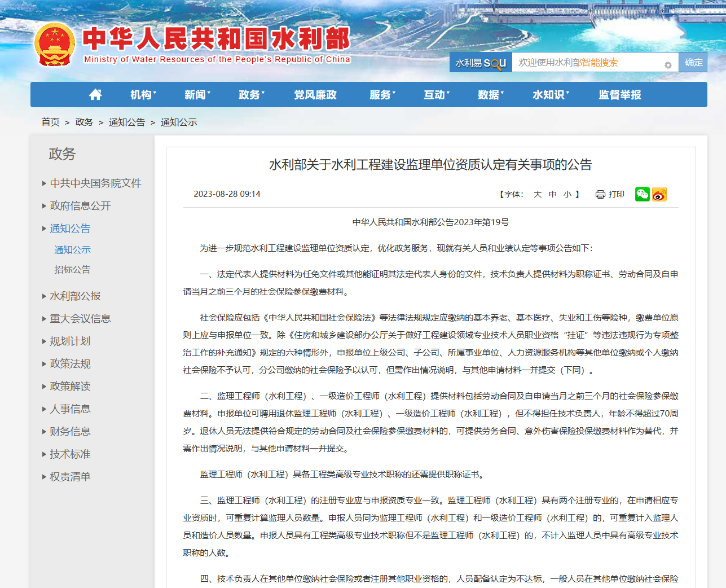This screenshot has height=588, width=726.
Task: Click the 水利易 SOU search logo
Action: coord(481,63)
